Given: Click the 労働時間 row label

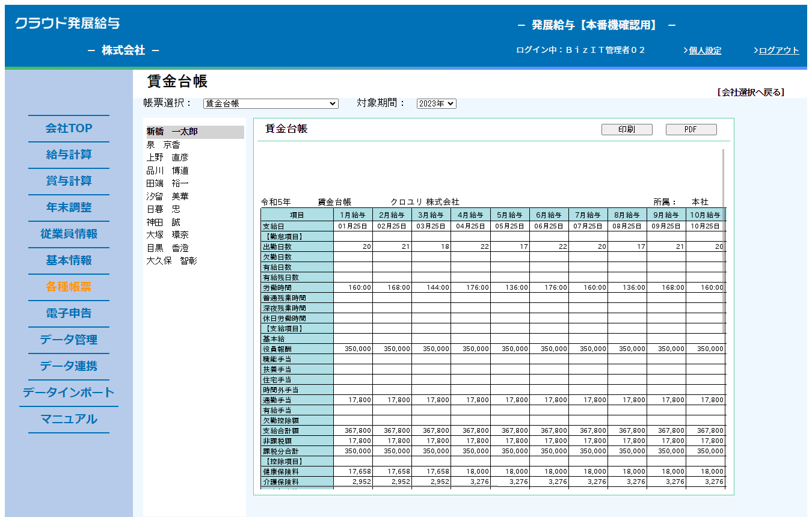Looking at the screenshot, I should pyautogui.click(x=297, y=287).
